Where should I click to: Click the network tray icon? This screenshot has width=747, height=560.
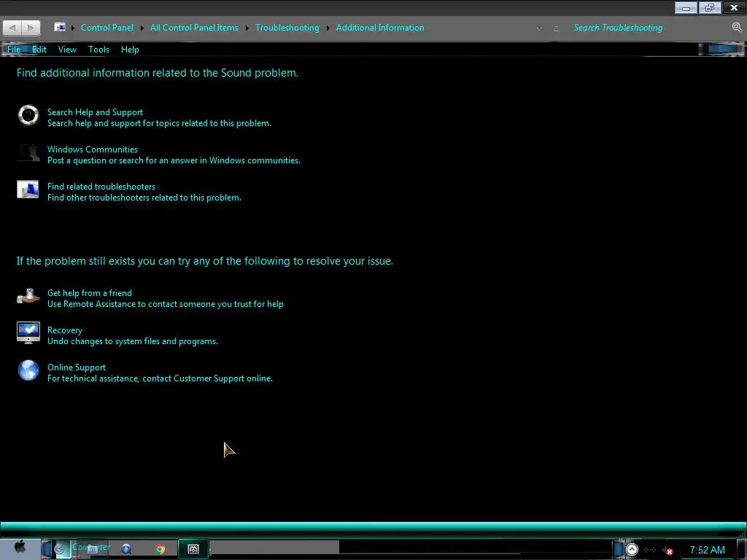[650, 550]
